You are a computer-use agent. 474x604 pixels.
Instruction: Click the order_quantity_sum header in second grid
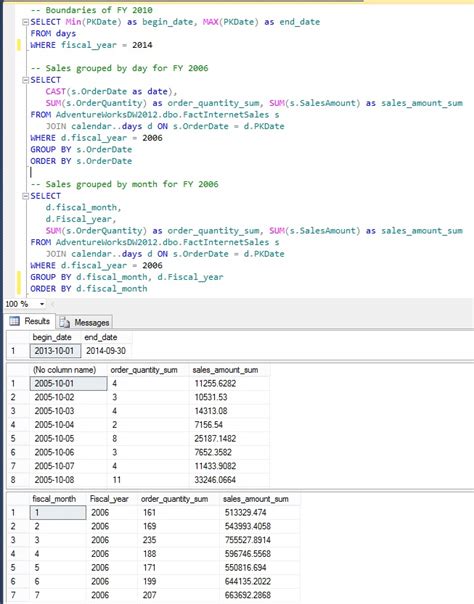click(144, 370)
